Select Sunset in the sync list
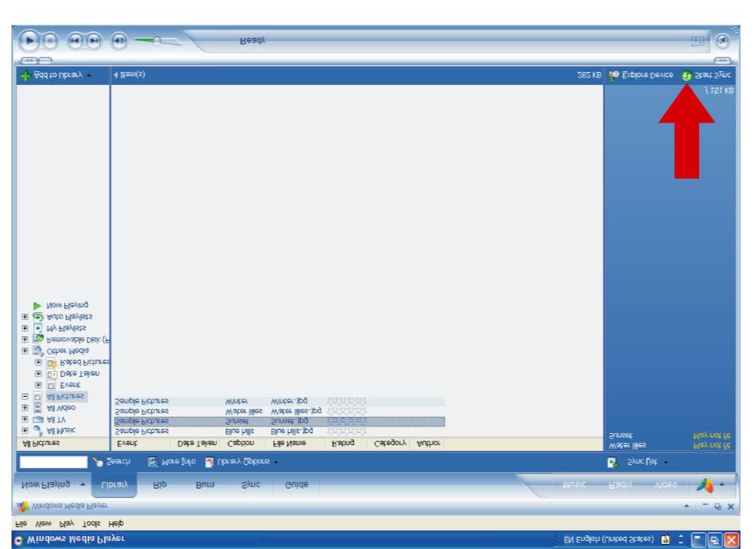 621,435
